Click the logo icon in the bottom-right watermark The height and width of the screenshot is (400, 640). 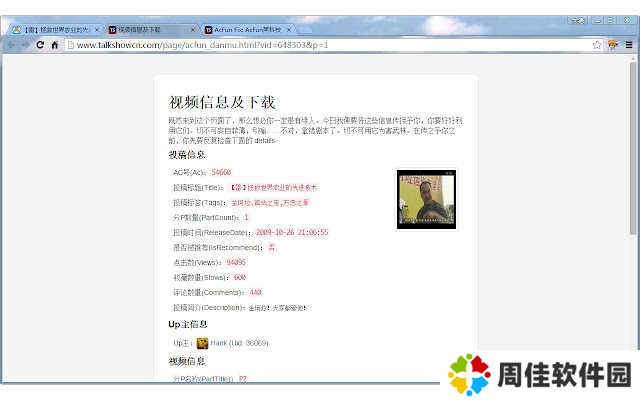tap(468, 375)
